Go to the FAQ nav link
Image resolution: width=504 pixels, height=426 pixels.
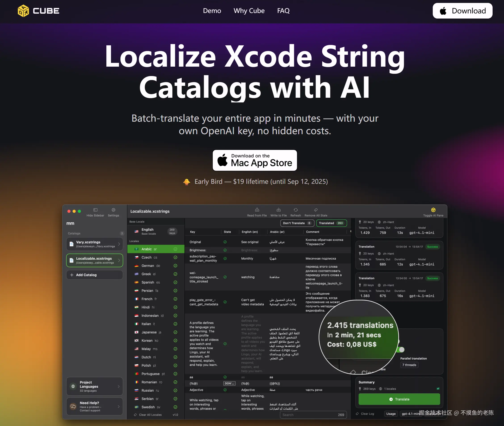pyautogui.click(x=283, y=11)
